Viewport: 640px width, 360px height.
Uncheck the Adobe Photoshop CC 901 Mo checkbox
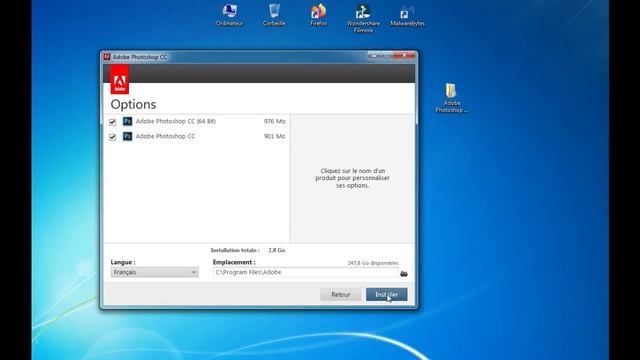[x=113, y=137]
